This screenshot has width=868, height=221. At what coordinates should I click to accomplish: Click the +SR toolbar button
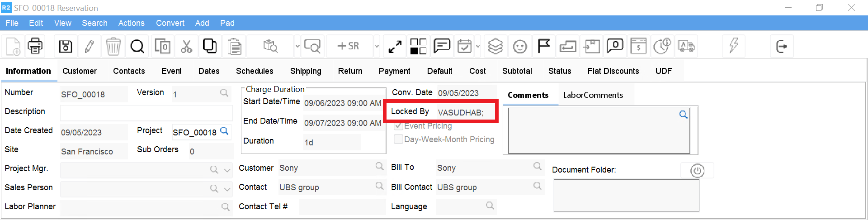coord(348,46)
